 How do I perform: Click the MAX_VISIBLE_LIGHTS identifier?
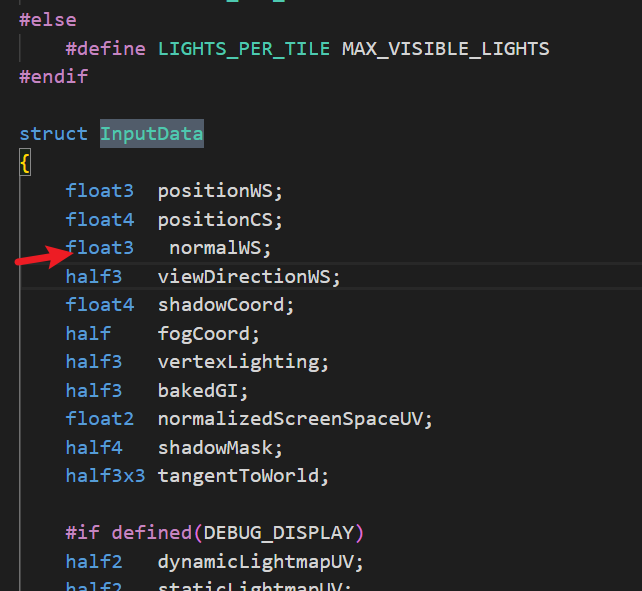(445, 48)
